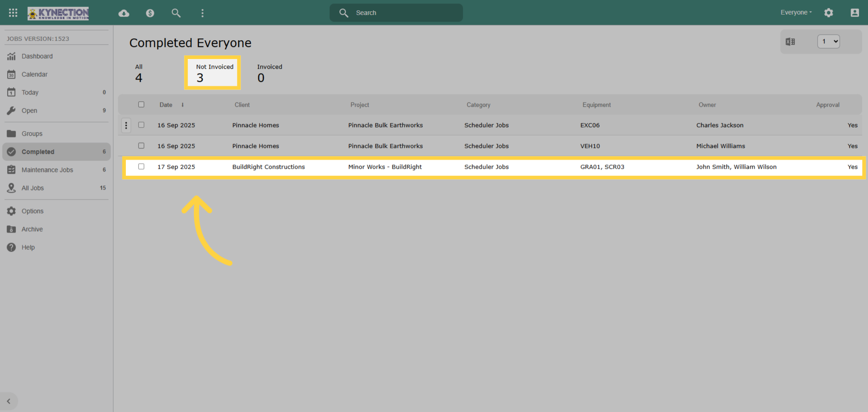Sort by the Client column header

click(x=242, y=105)
